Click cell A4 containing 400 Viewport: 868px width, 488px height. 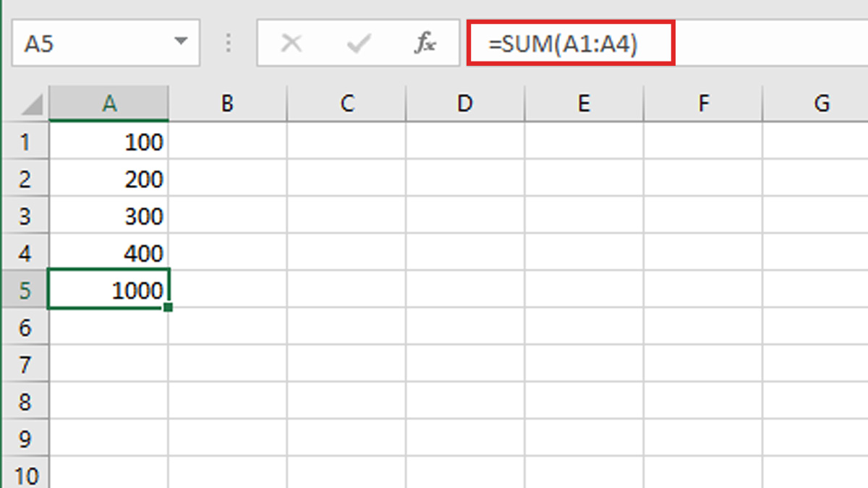pos(109,253)
